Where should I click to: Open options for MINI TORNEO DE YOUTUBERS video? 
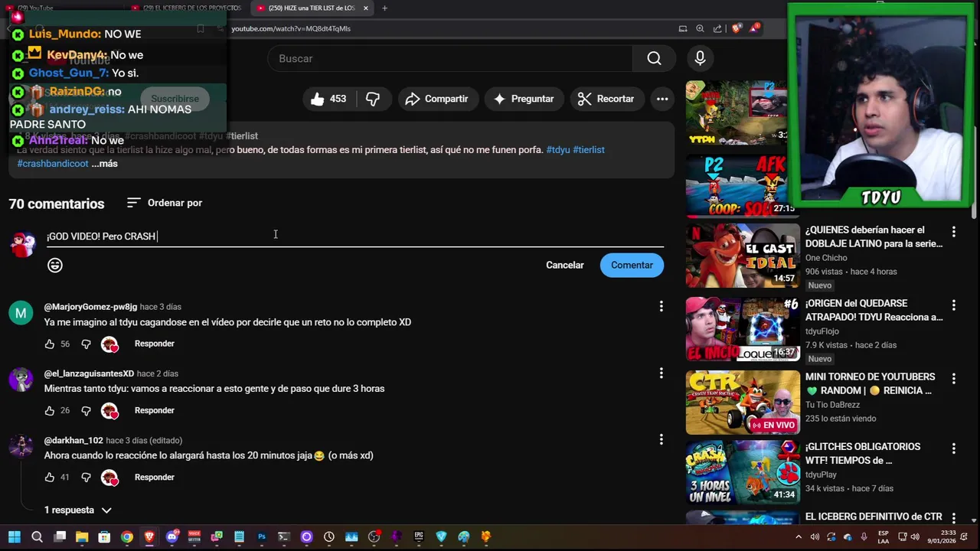click(954, 378)
